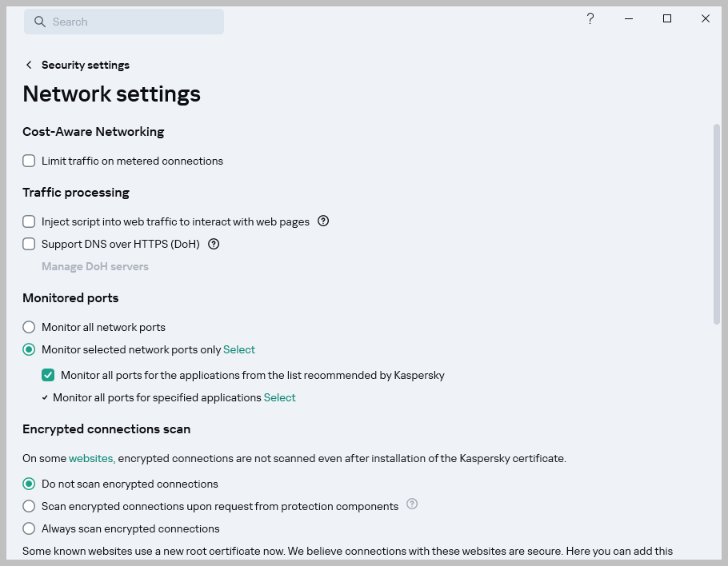Close the Kaspersky settings window

coord(706,18)
